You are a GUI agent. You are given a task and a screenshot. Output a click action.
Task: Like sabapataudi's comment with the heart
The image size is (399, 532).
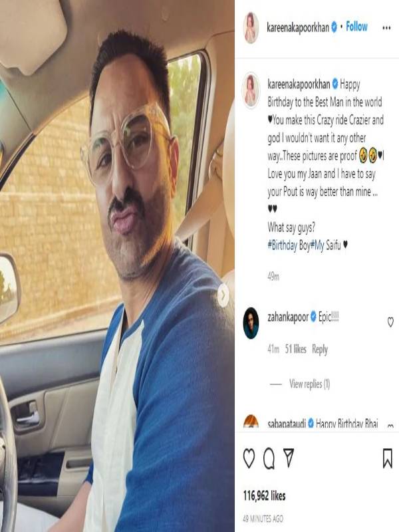390,426
